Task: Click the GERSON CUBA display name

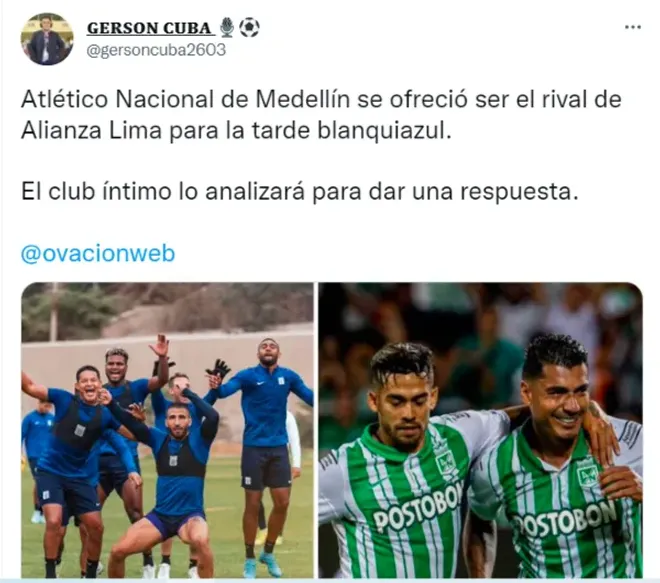Action: coord(149,28)
